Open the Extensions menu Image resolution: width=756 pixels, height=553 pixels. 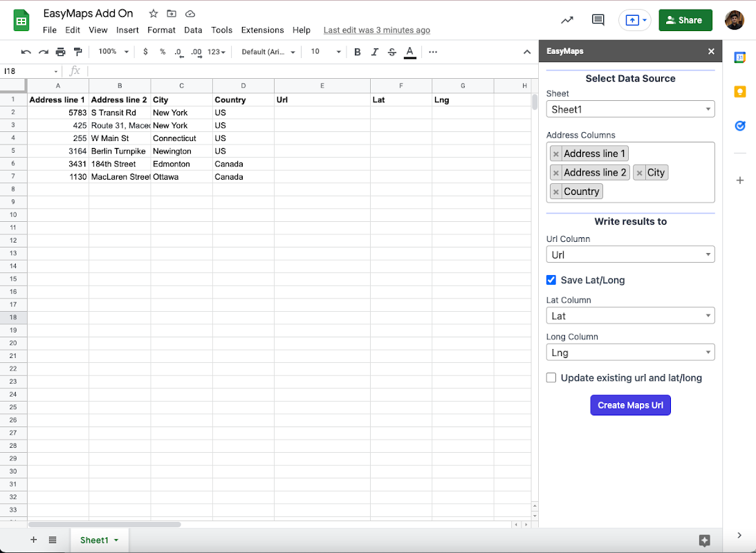262,30
